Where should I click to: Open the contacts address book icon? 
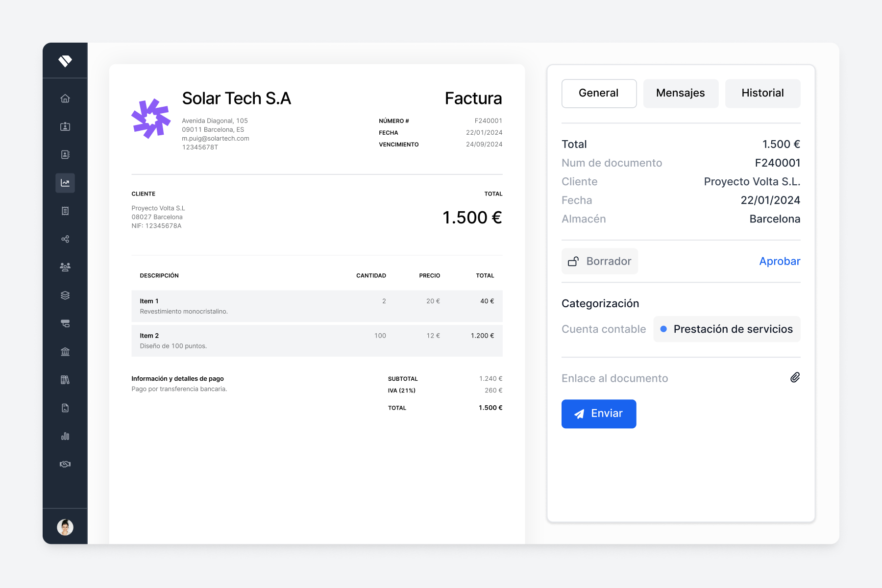(65, 155)
